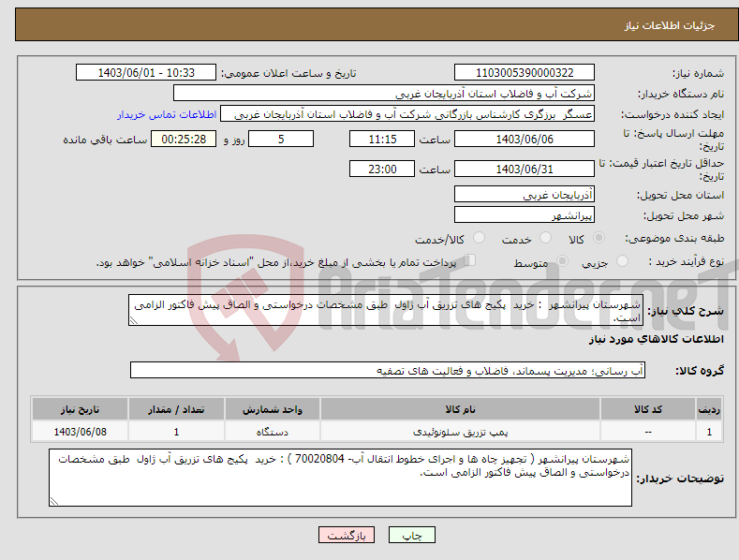Click the جزئیات اطلاعات نیاز header title
This screenshot has height=560, width=739.
pos(670,25)
